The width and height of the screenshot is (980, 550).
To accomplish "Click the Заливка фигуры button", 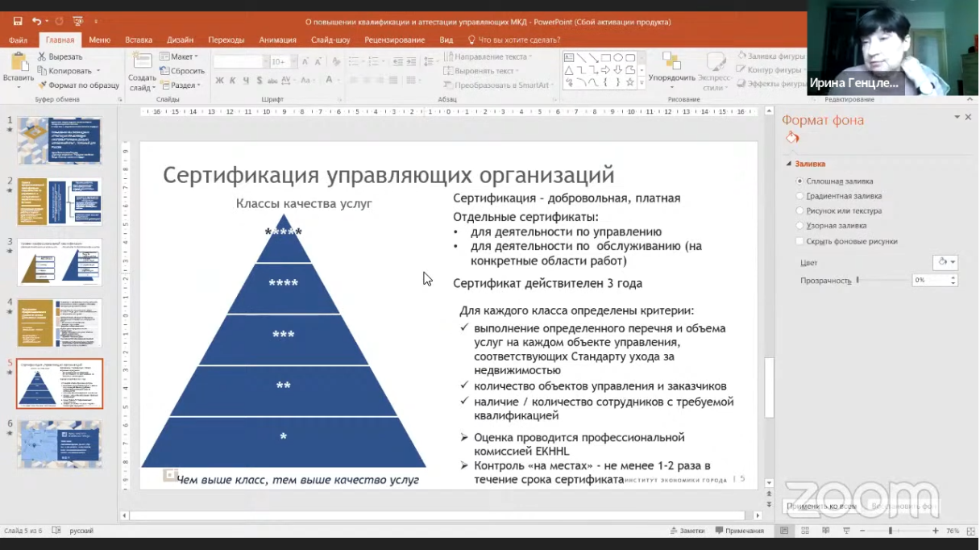I will click(x=771, y=56).
